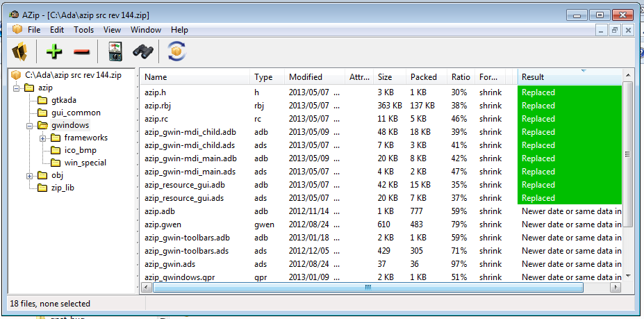Image resolution: width=644 pixels, height=319 pixels.
Task: Restore the inner MDI child window
Action: click(614, 30)
